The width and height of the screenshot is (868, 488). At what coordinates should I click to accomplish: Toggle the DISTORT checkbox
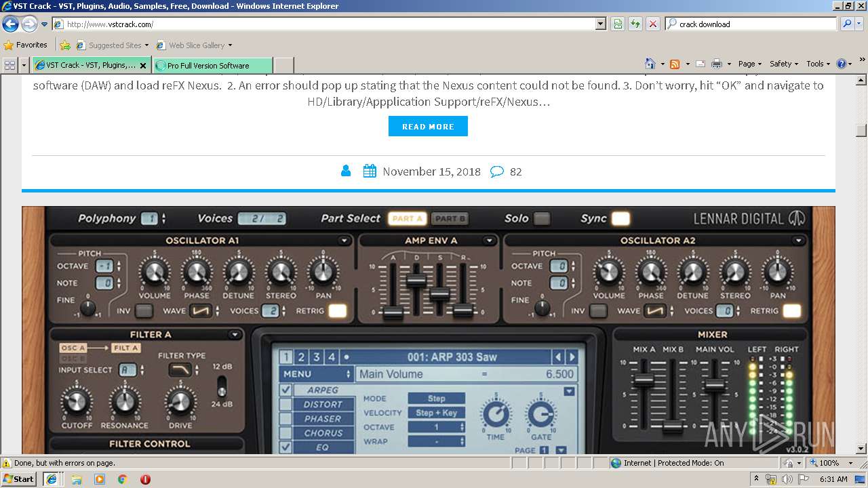pos(285,405)
